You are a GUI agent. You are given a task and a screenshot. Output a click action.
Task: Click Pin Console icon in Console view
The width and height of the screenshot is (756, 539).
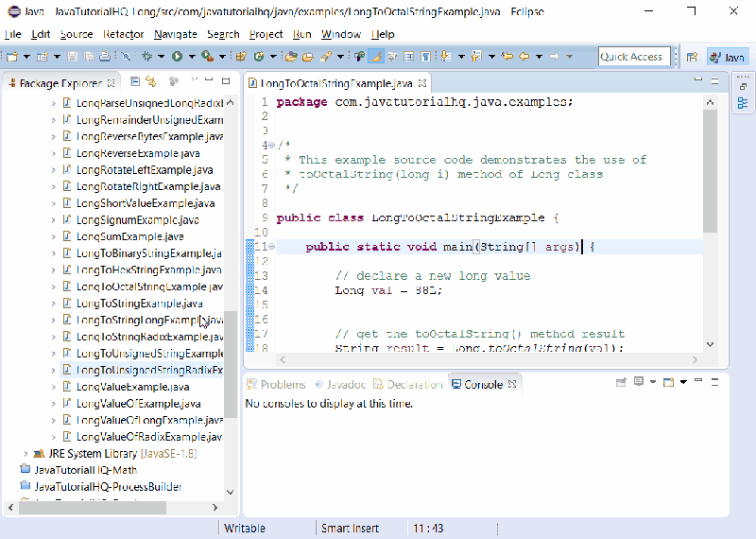click(621, 382)
